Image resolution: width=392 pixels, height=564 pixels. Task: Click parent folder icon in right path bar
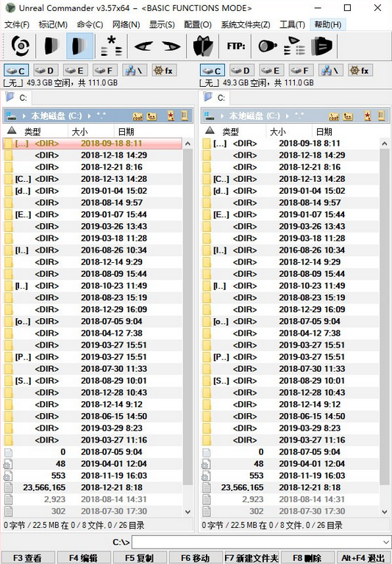point(348,116)
